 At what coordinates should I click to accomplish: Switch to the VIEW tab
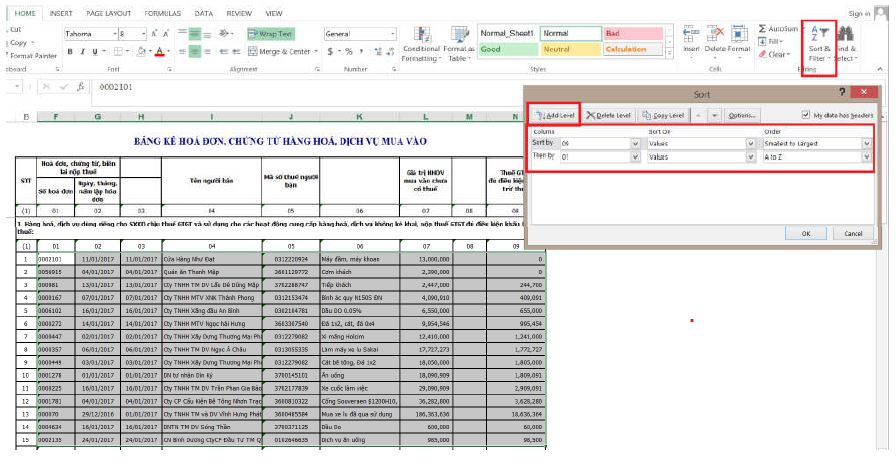pos(274,13)
